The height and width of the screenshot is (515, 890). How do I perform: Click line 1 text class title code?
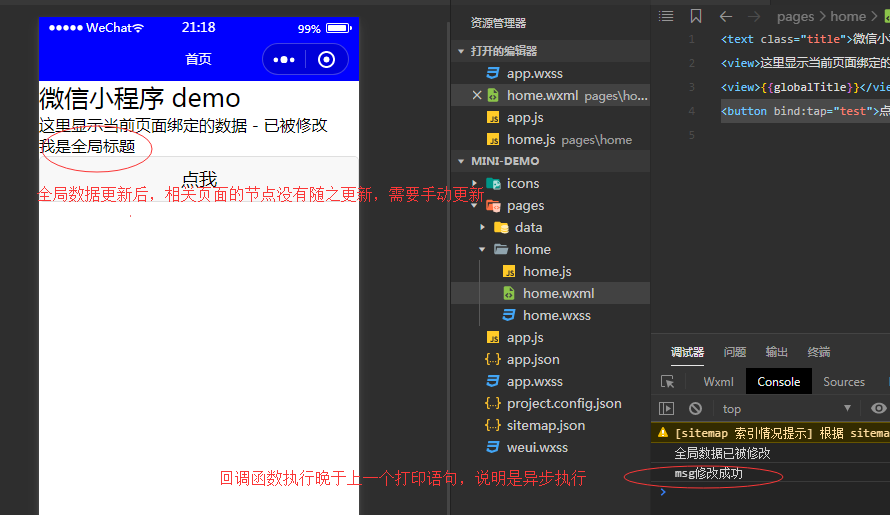coord(805,39)
